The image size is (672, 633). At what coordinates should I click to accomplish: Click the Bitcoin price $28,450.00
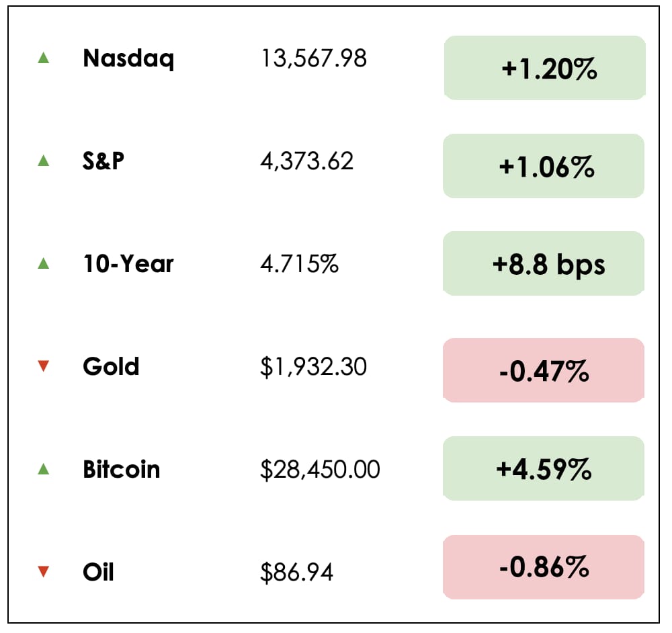[320, 469]
